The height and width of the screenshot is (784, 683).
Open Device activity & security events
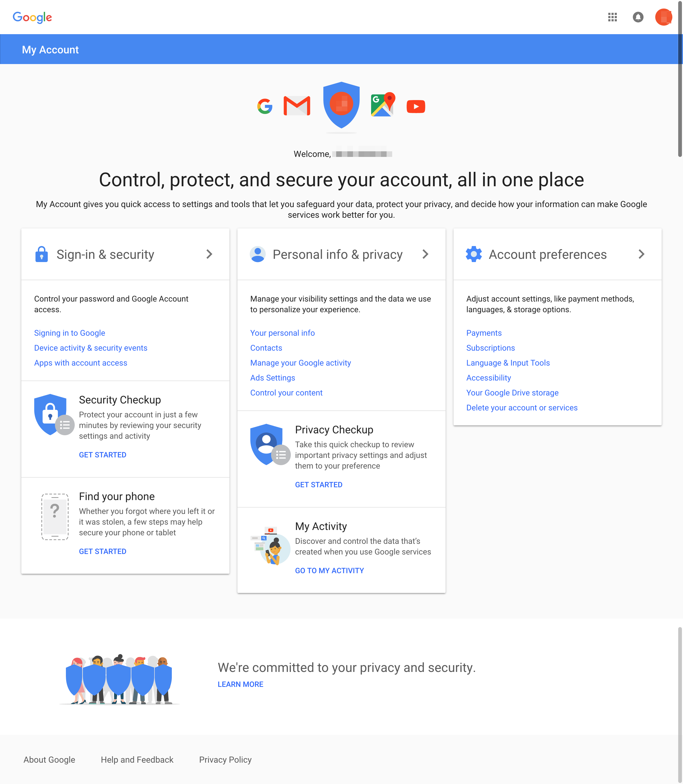click(91, 347)
